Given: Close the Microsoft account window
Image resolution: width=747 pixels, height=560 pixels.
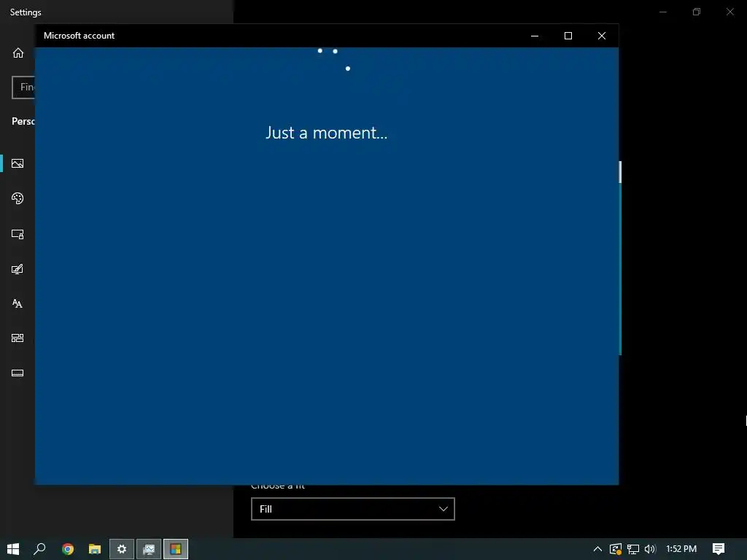Looking at the screenshot, I should (602, 36).
